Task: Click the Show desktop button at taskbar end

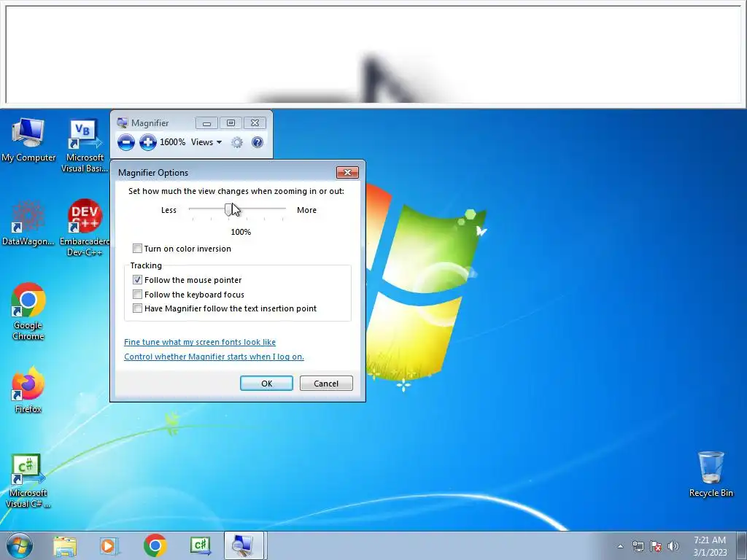Action: pos(741,546)
